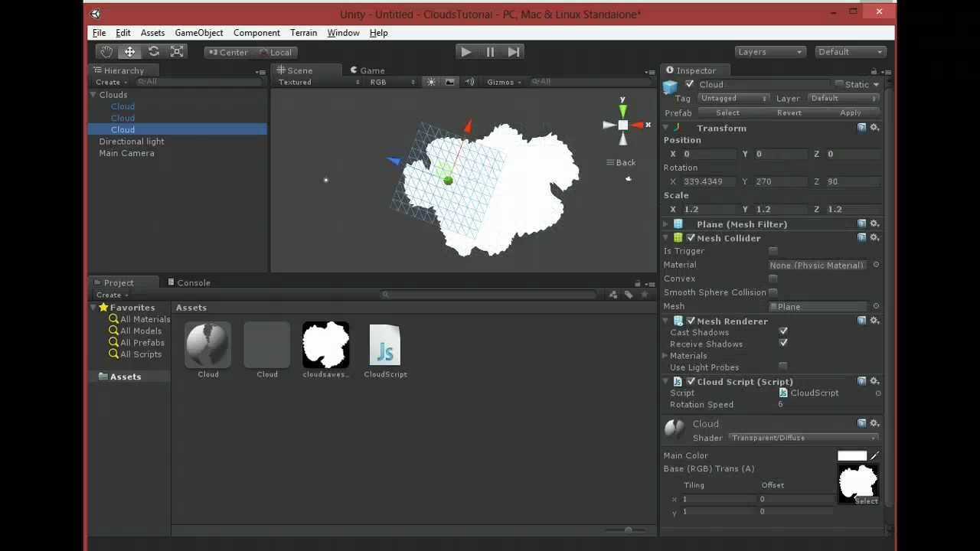Image resolution: width=980 pixels, height=551 pixels.
Task: Uncheck Cast Shadows
Action: pyautogui.click(x=783, y=331)
